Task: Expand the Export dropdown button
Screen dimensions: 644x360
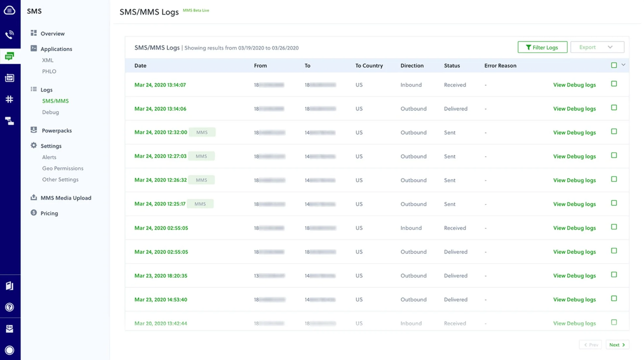Action: coord(609,47)
